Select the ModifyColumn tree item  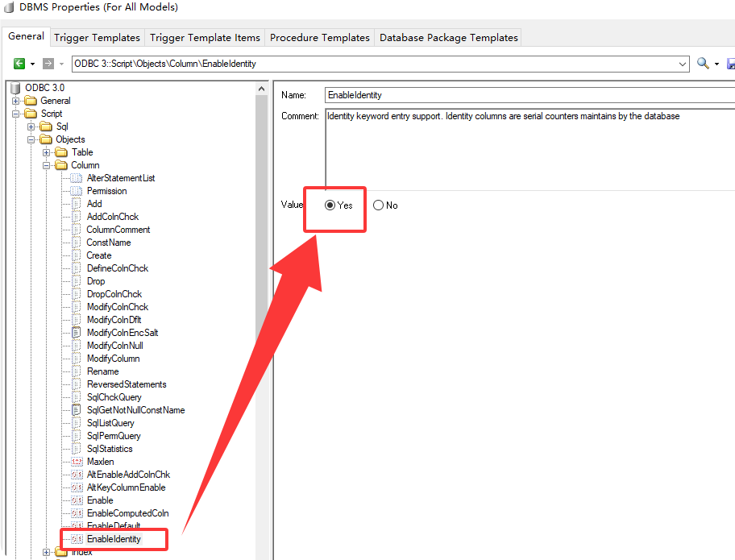click(114, 359)
